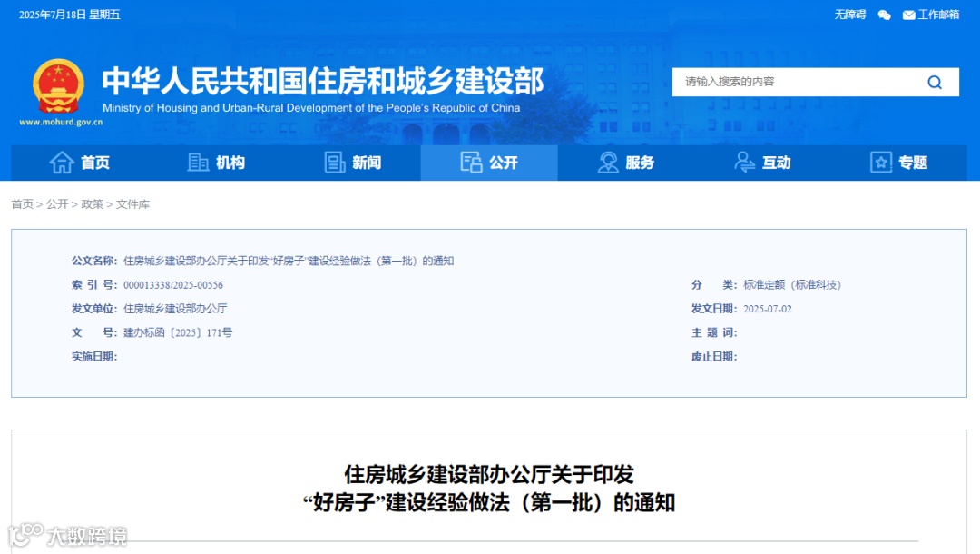Screen dimensions: 980x554
Task: Select the 公开 navigation tab
Action: (489, 163)
